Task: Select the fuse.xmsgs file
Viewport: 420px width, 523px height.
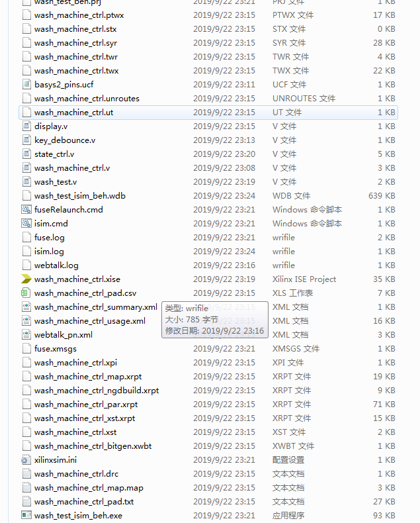Action: pyautogui.click(x=56, y=349)
